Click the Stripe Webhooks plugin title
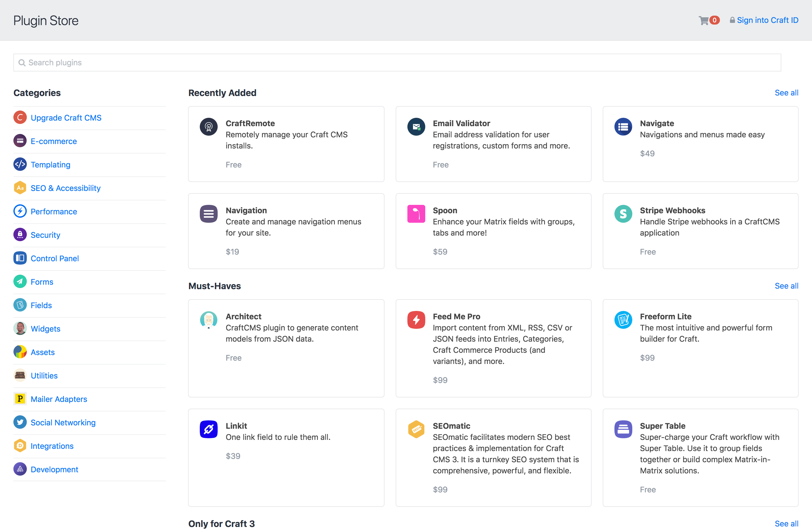 (x=672, y=210)
